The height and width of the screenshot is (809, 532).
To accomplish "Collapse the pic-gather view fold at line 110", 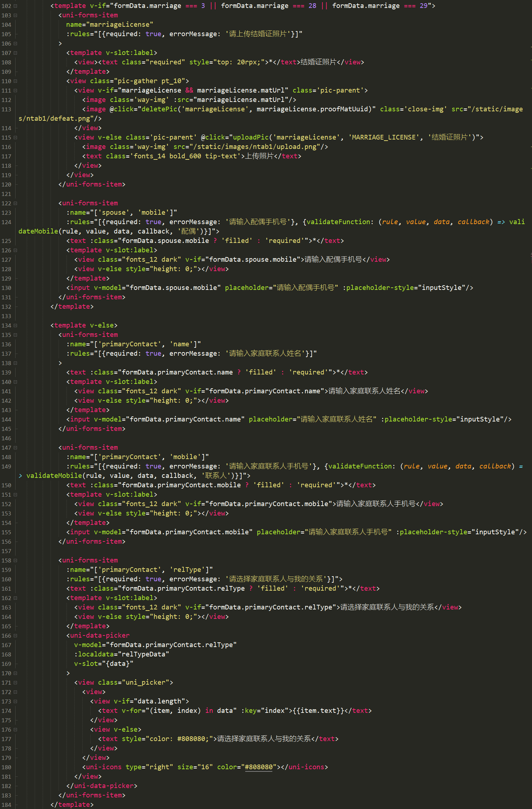I will pyautogui.click(x=15, y=81).
